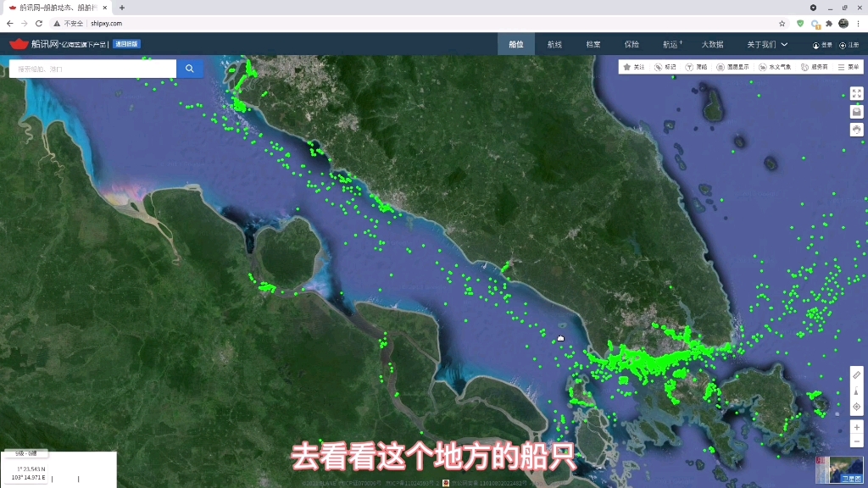Viewport: 868px width, 488px height.
Task: Click the globe icon on right map toolbar
Action: point(856,130)
